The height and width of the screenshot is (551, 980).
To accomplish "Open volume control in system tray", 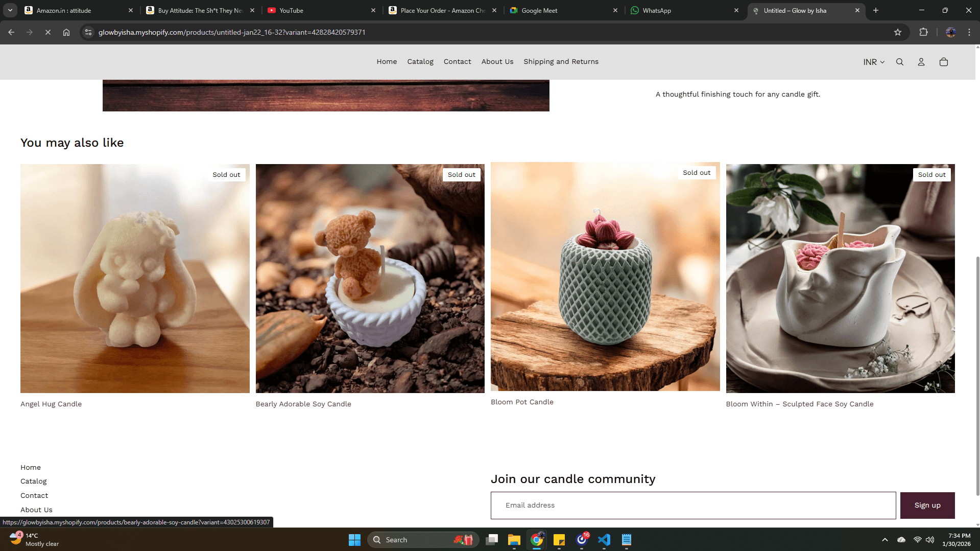I will click(930, 540).
